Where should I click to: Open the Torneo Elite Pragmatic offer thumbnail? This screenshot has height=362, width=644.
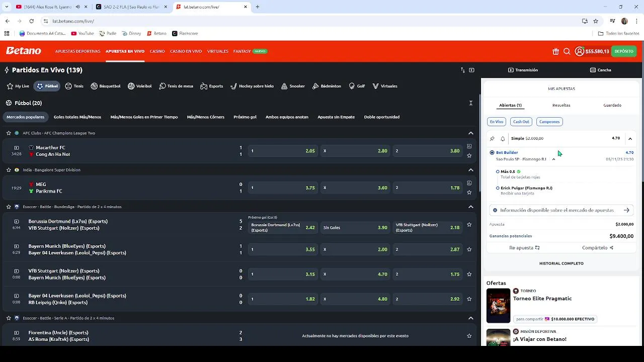(499, 306)
